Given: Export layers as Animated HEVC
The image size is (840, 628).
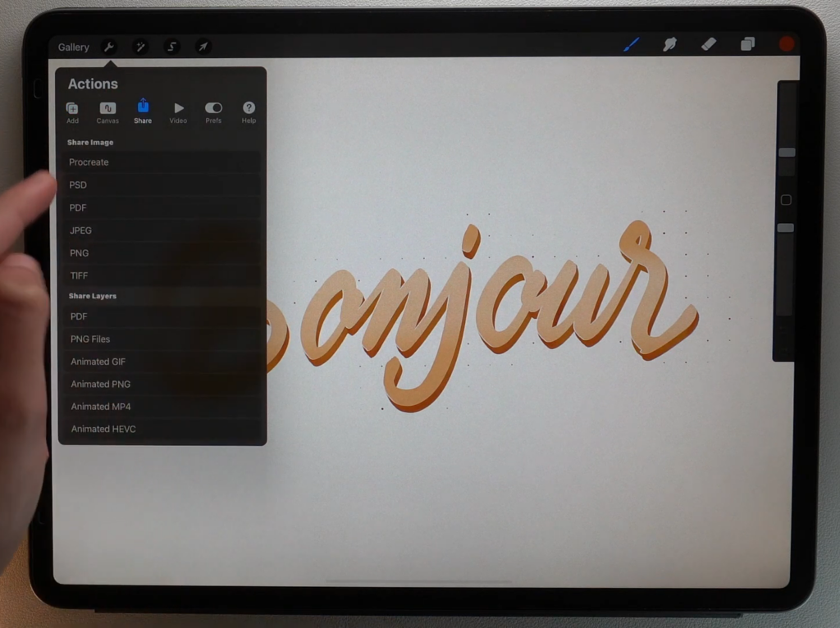Looking at the screenshot, I should 162,429.
